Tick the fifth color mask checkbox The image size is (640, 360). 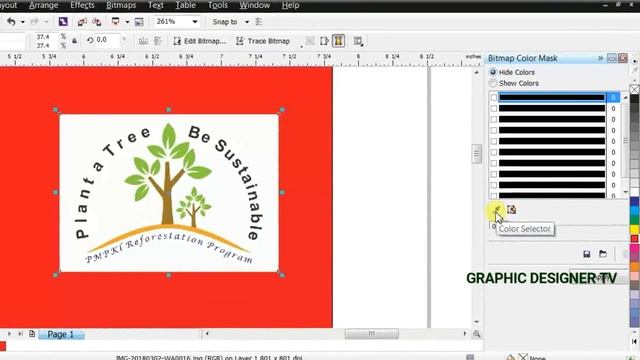coord(494,141)
